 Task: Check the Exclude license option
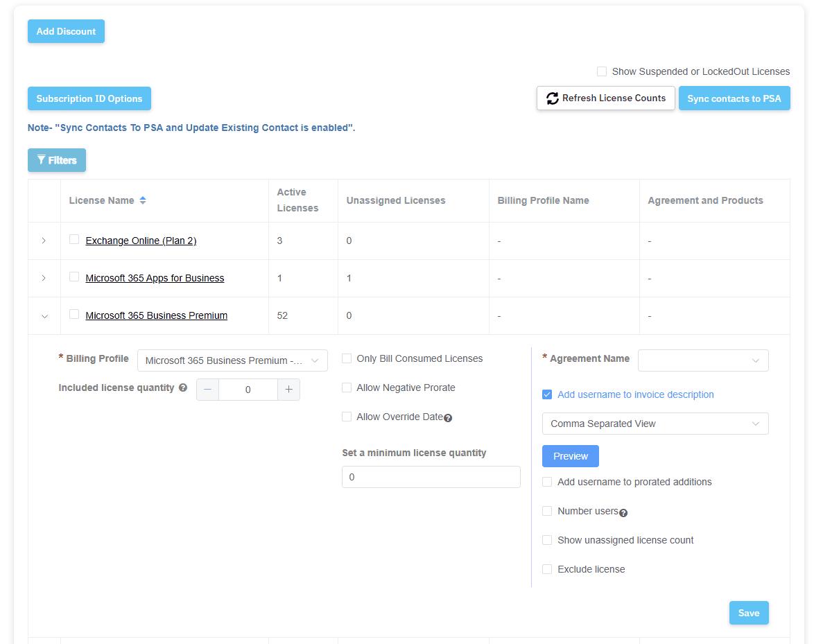(x=547, y=569)
